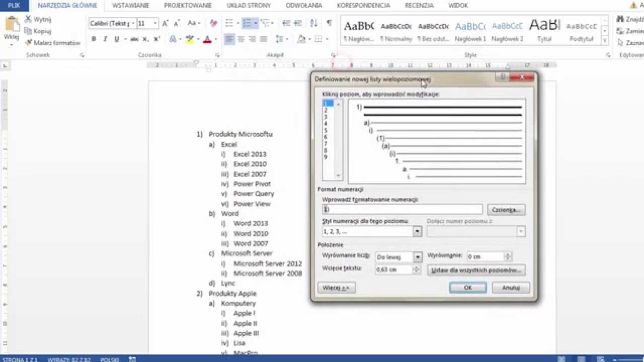Decrease indent of the paragraph
The image size is (644, 362).
(x=286, y=24)
